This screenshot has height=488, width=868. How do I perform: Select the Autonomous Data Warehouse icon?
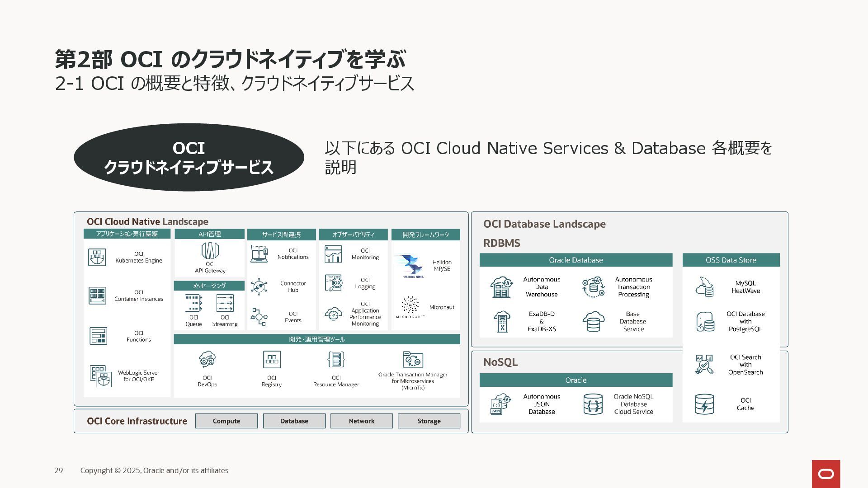[x=501, y=287]
